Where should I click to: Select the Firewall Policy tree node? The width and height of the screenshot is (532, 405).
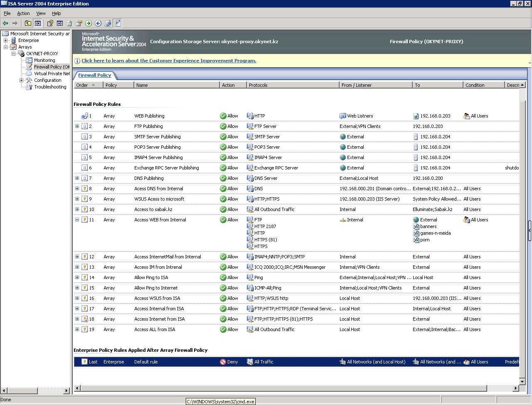coord(52,67)
